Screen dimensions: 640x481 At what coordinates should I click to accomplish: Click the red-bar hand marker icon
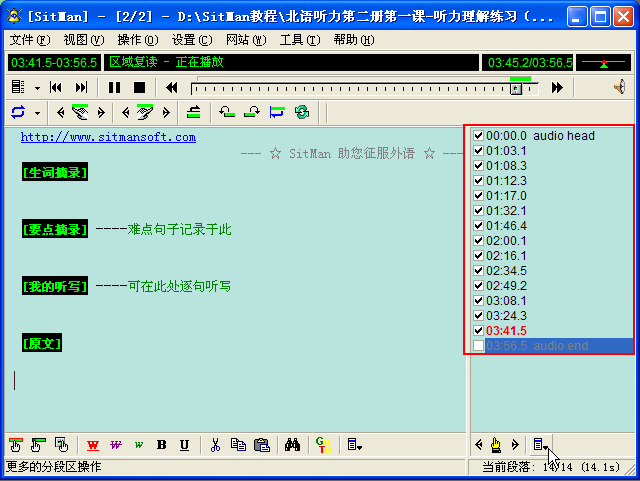16,445
